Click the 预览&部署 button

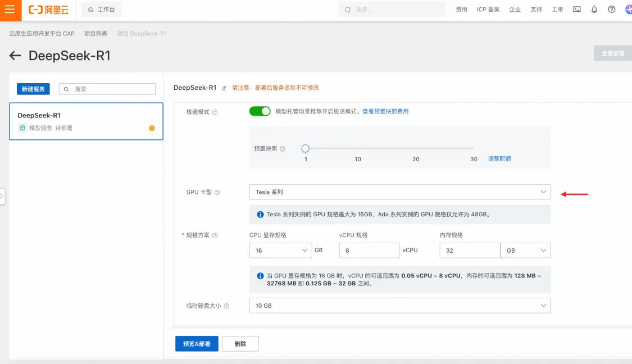coord(195,343)
